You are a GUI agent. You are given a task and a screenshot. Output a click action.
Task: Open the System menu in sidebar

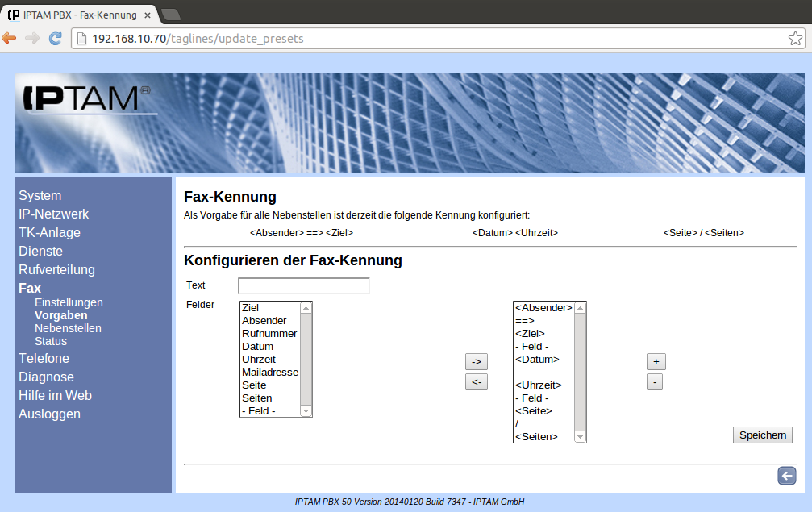click(40, 196)
